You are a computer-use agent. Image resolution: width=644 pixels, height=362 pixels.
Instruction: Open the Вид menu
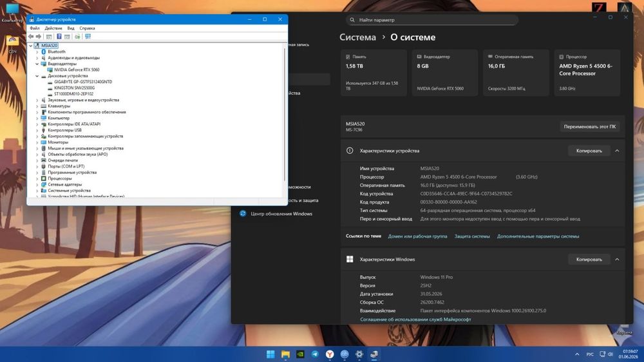pos(71,28)
